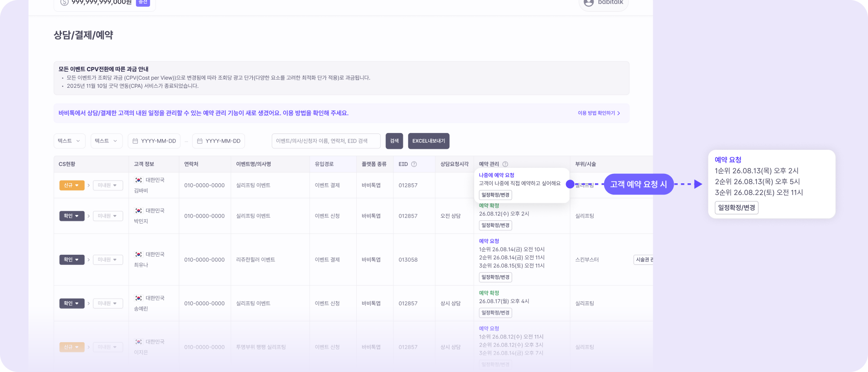The image size is (868, 372).
Task: Click 일정확정/변경 in 박민지's row
Action: pyautogui.click(x=495, y=225)
